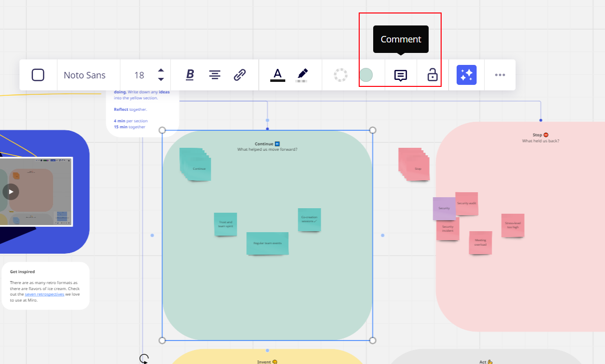Open the dotted border style options

(x=341, y=75)
